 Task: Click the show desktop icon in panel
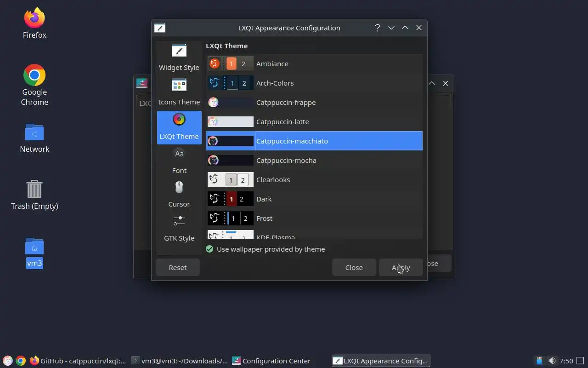click(581, 361)
